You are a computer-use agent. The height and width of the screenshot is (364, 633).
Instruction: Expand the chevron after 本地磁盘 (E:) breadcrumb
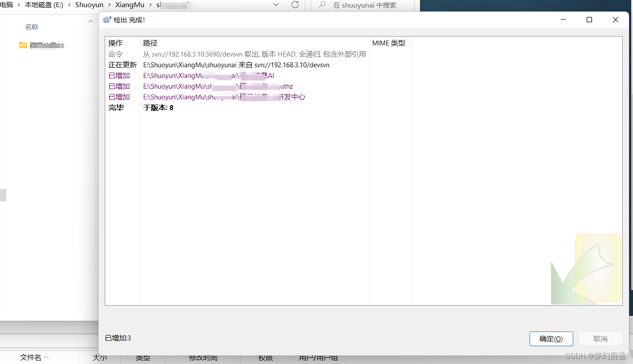pyautogui.click(x=70, y=5)
